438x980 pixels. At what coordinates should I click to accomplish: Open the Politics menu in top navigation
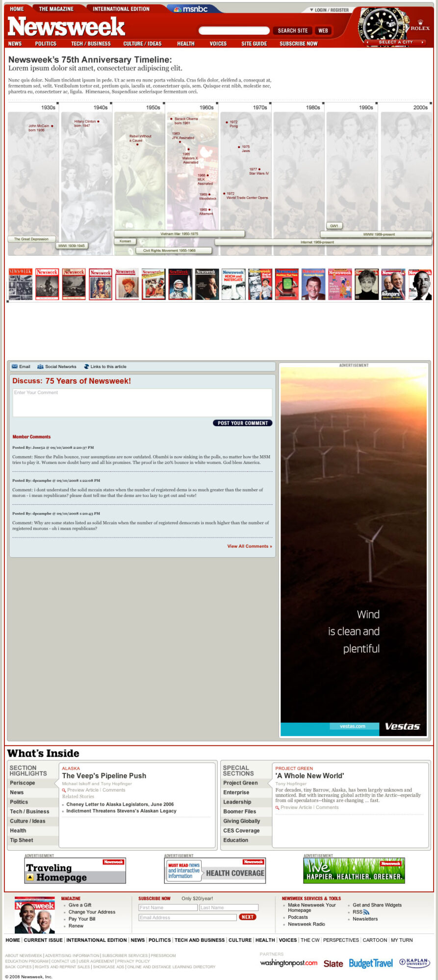pos(46,44)
